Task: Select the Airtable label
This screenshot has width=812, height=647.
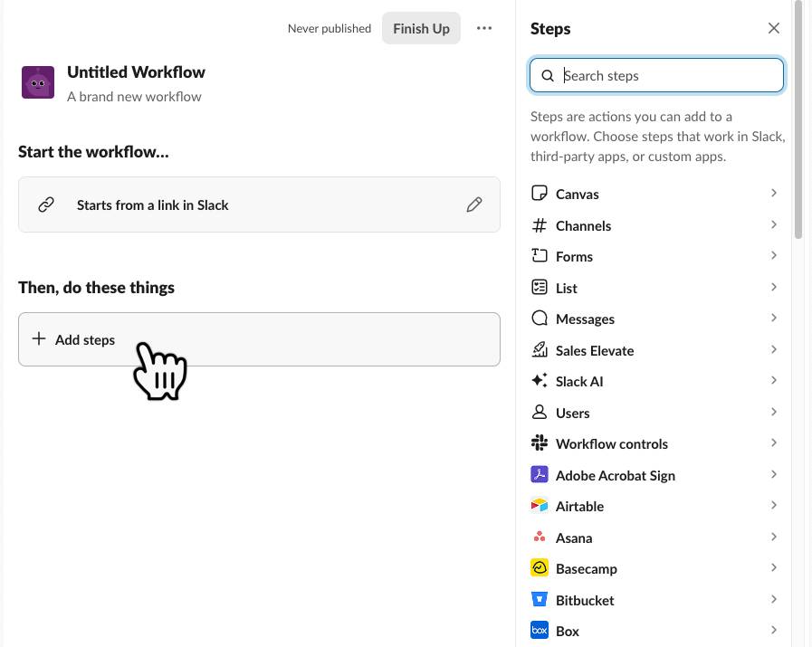Action: tap(580, 506)
